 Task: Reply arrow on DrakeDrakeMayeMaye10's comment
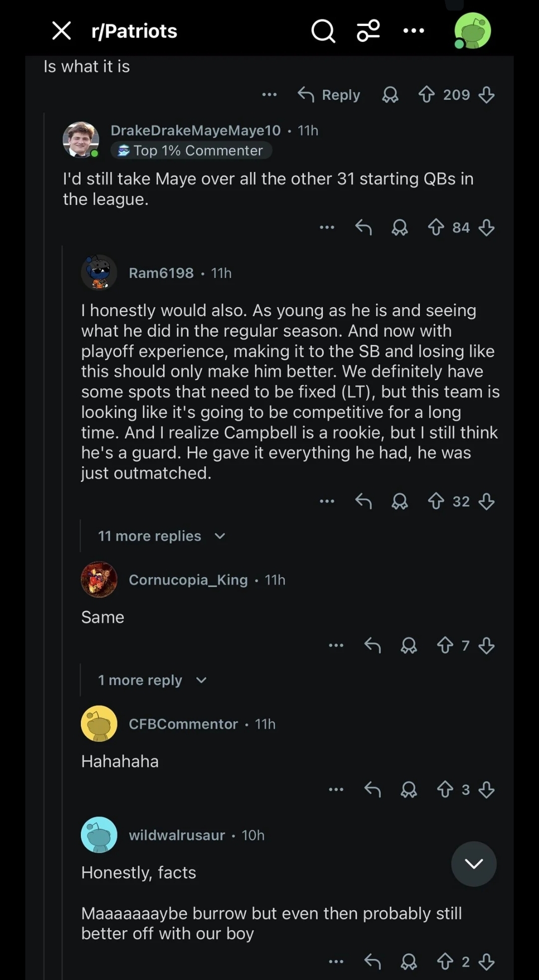click(x=363, y=228)
